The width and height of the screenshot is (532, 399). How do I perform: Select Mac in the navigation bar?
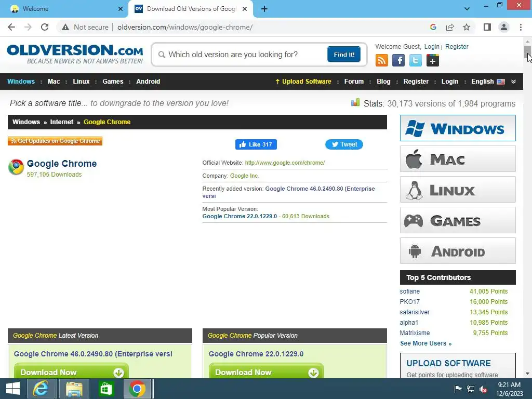54,82
